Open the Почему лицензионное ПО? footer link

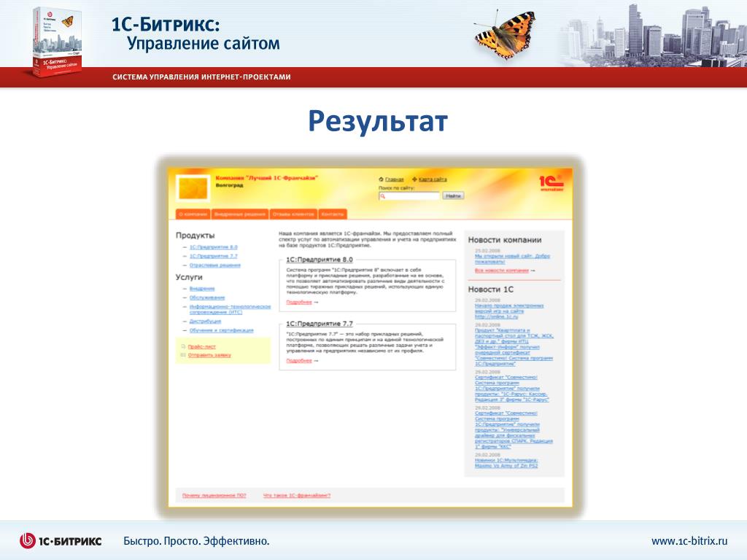tap(214, 495)
